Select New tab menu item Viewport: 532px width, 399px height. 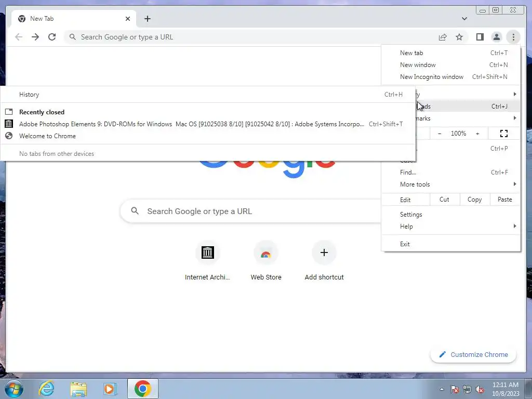tap(451, 53)
